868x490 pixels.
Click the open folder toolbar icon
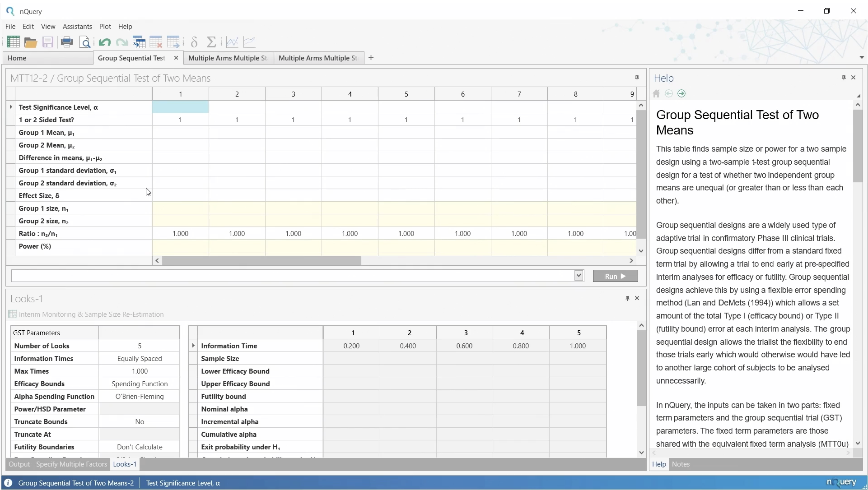pos(30,42)
